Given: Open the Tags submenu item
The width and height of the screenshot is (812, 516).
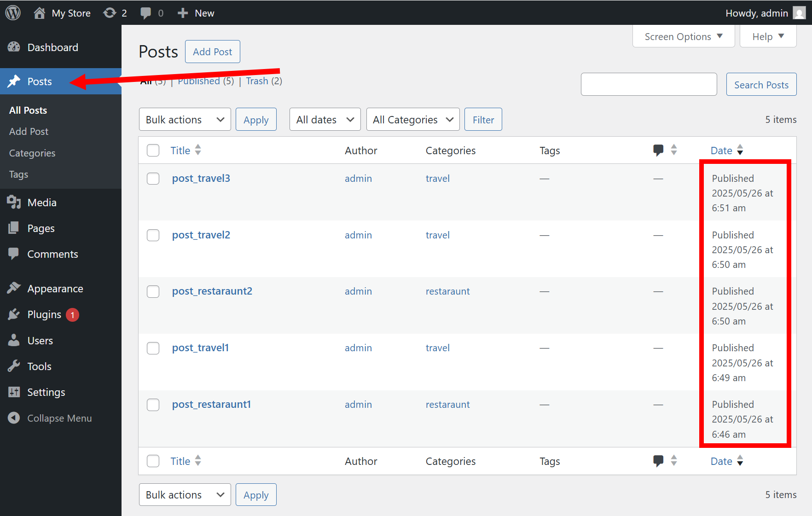Looking at the screenshot, I should pyautogui.click(x=19, y=174).
